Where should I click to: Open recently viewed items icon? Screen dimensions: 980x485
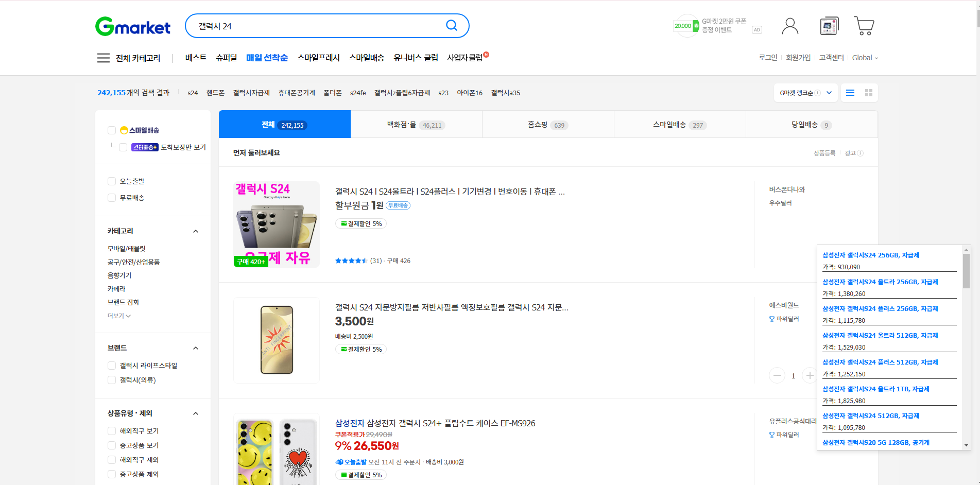(x=829, y=26)
